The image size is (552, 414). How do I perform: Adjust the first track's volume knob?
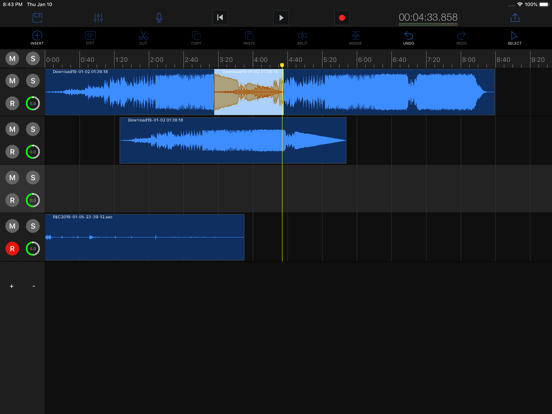(33, 104)
